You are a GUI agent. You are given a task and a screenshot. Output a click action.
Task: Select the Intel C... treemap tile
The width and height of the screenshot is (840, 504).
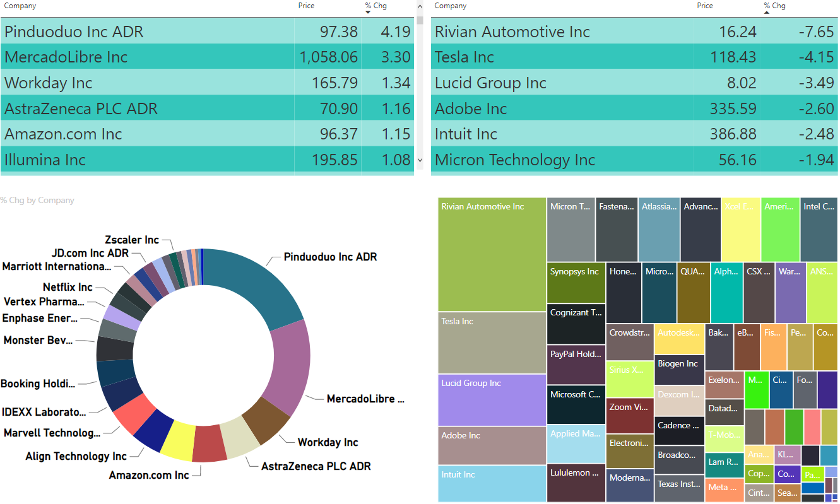tap(819, 230)
